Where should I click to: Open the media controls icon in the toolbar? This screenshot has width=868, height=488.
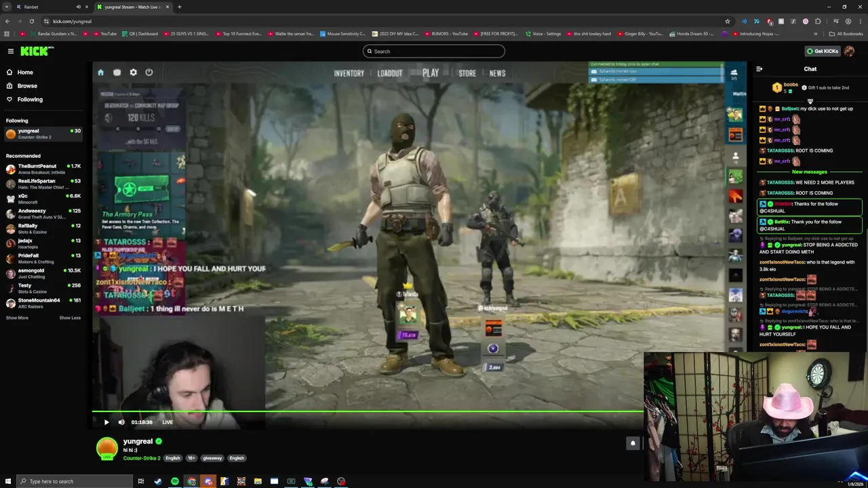point(835,21)
